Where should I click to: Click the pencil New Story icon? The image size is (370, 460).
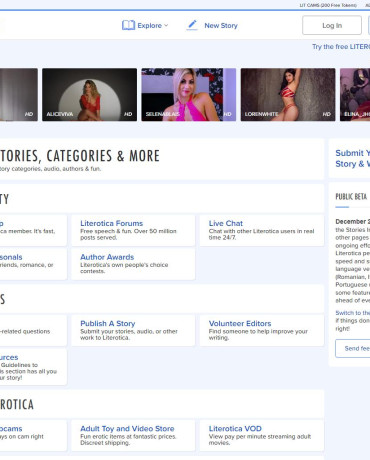tap(192, 25)
